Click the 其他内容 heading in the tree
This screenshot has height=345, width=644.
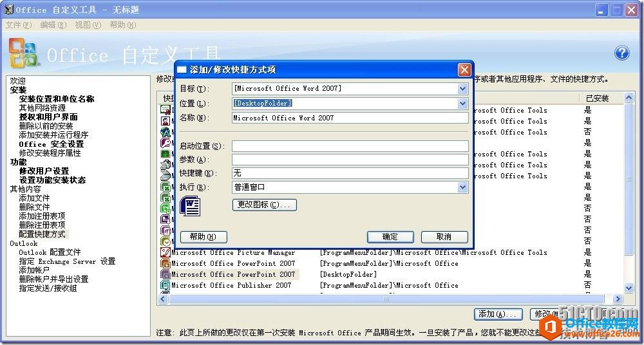(26, 189)
